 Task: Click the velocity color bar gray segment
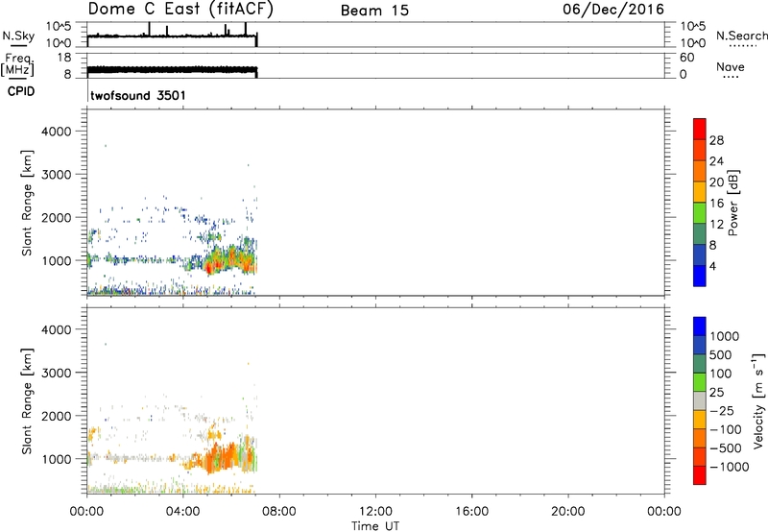point(700,400)
